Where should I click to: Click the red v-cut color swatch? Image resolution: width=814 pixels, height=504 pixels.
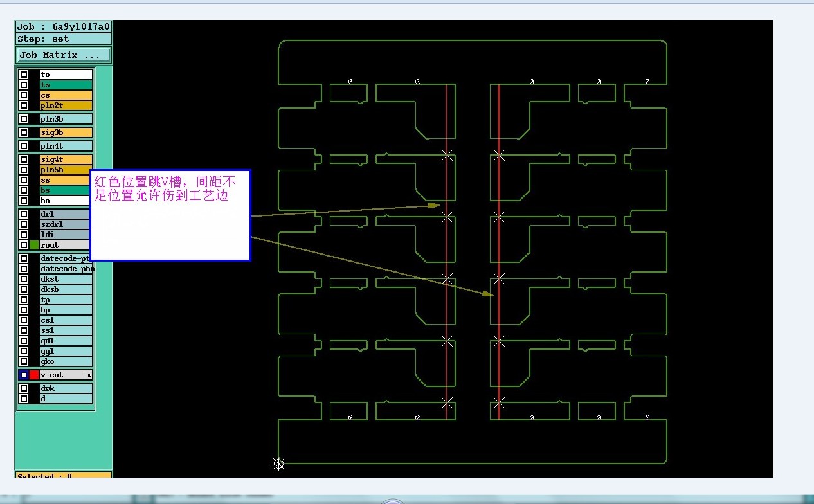34,375
